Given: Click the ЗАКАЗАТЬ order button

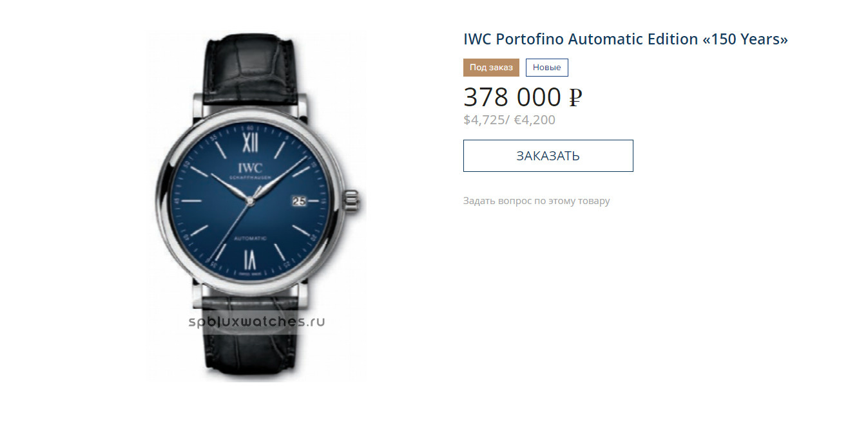Looking at the screenshot, I should pyautogui.click(x=548, y=156).
